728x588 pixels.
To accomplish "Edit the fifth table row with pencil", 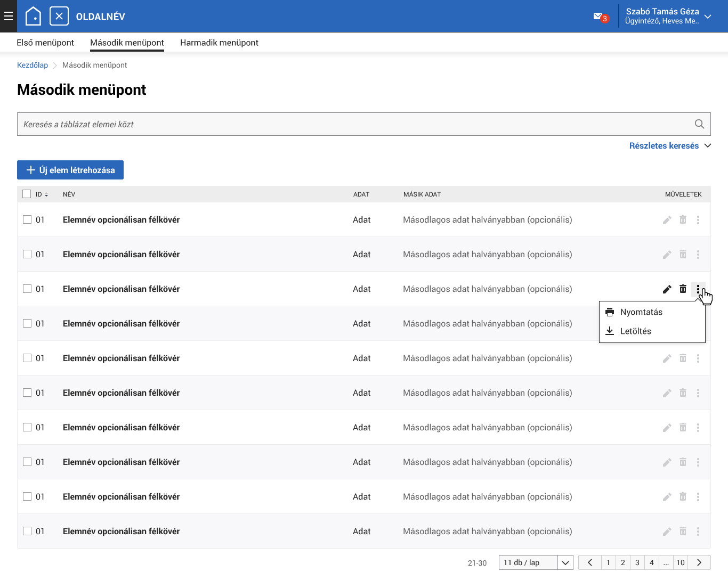I will point(667,358).
